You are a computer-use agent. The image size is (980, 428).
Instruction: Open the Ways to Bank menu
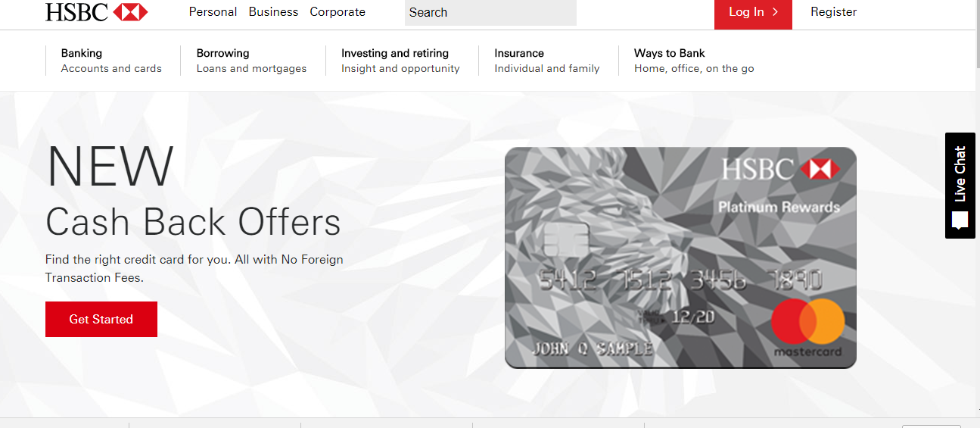tap(694, 61)
